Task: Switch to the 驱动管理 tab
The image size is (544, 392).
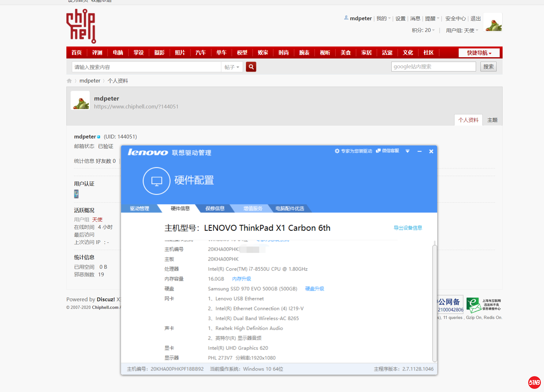Action: 139,209
